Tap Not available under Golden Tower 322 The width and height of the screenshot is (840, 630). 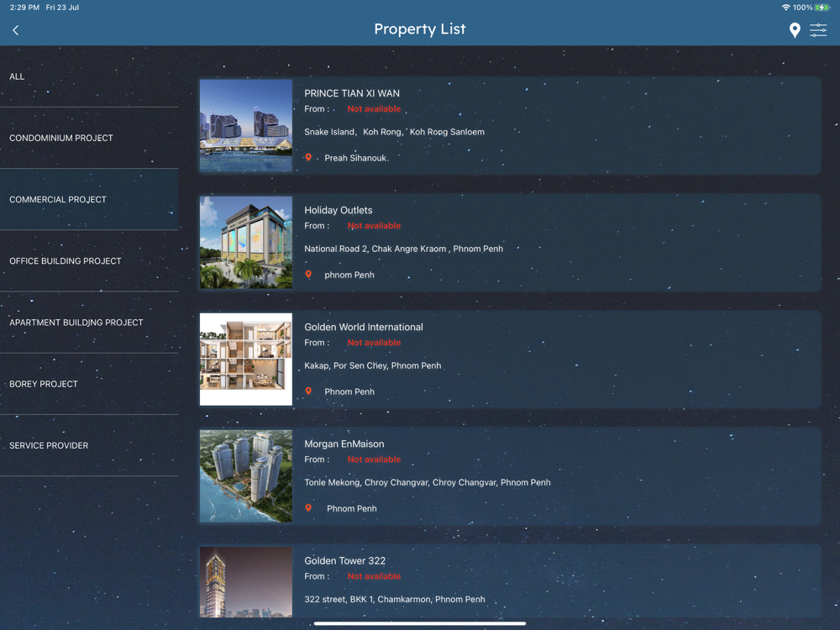coord(374,576)
